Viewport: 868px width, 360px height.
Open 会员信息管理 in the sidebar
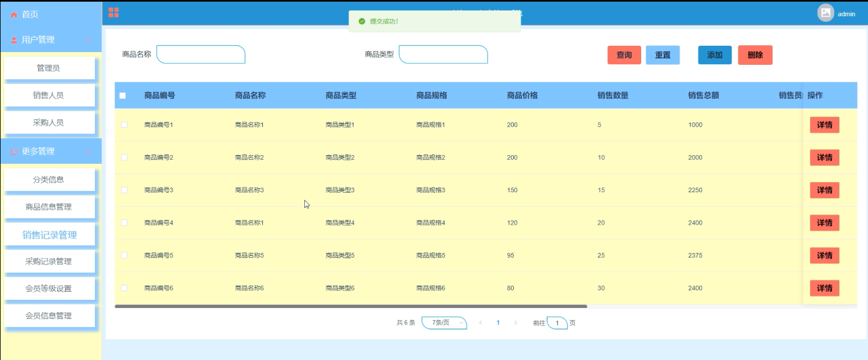click(49, 315)
